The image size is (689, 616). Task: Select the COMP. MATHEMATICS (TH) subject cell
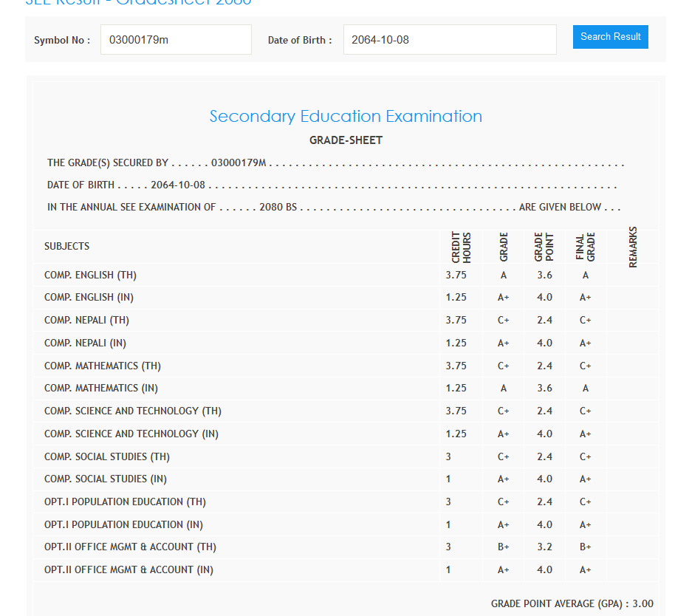coord(103,366)
